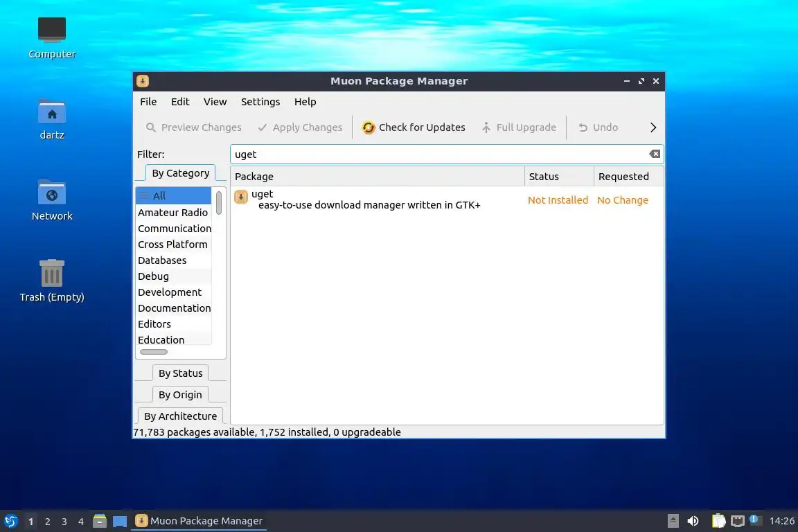
Task: Click the Not Installed status cell
Action: (558, 200)
